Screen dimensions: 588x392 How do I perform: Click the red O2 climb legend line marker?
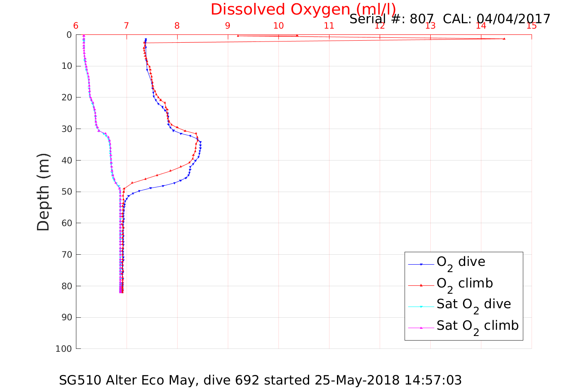[x=421, y=285]
